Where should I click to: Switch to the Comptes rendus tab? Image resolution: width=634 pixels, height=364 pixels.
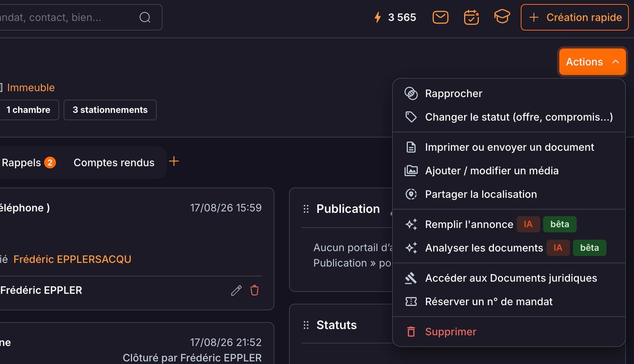(x=114, y=163)
